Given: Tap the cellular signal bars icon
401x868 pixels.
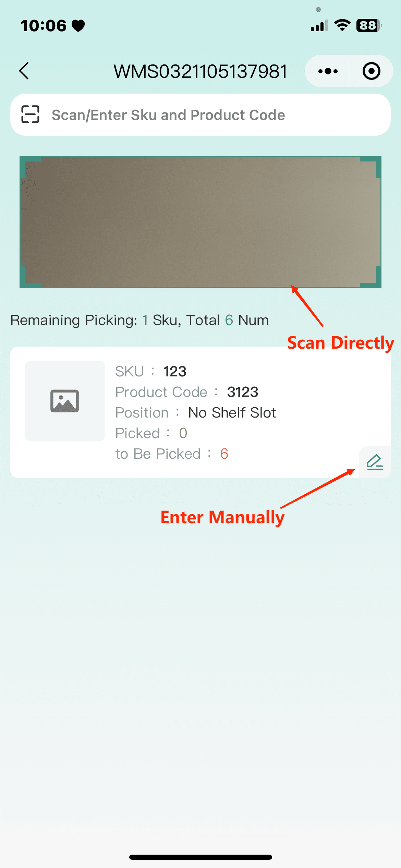Looking at the screenshot, I should [319, 26].
